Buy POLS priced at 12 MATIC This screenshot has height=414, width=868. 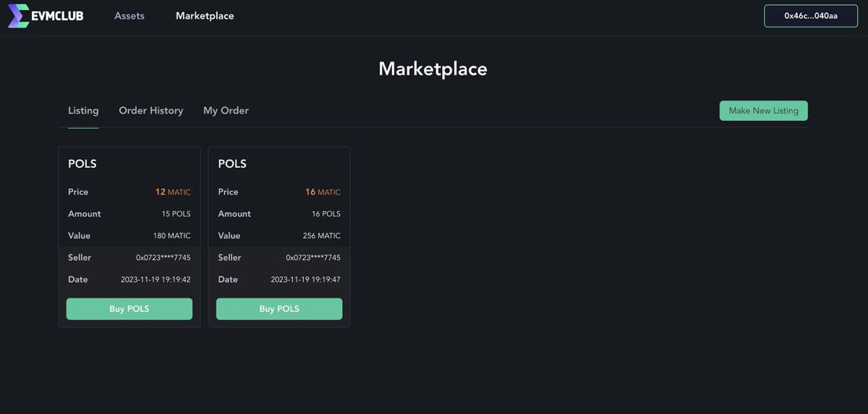pos(129,309)
